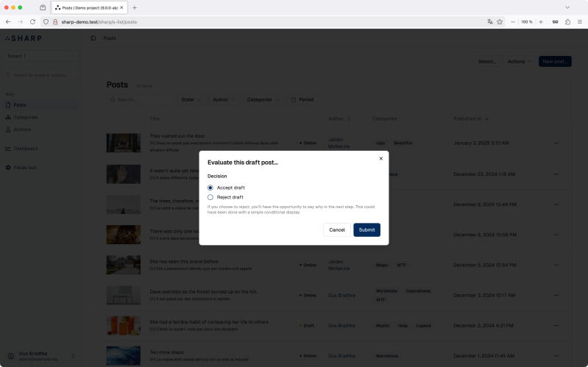Click the Posts breadcrumb in header
The width and height of the screenshot is (588, 367).
pos(110,38)
